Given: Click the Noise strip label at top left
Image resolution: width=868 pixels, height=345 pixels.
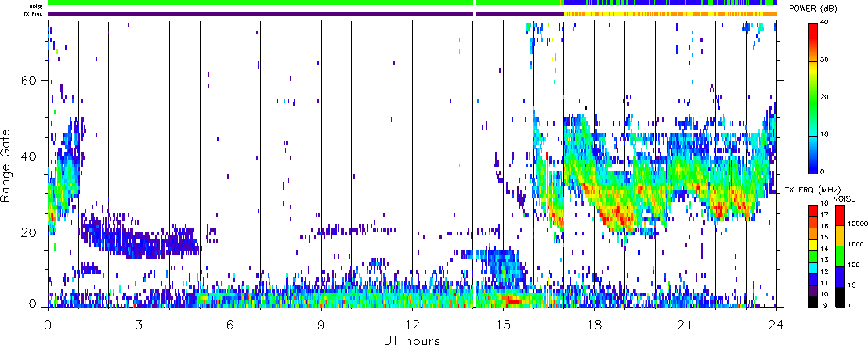Looking at the screenshot, I should (36, 5).
